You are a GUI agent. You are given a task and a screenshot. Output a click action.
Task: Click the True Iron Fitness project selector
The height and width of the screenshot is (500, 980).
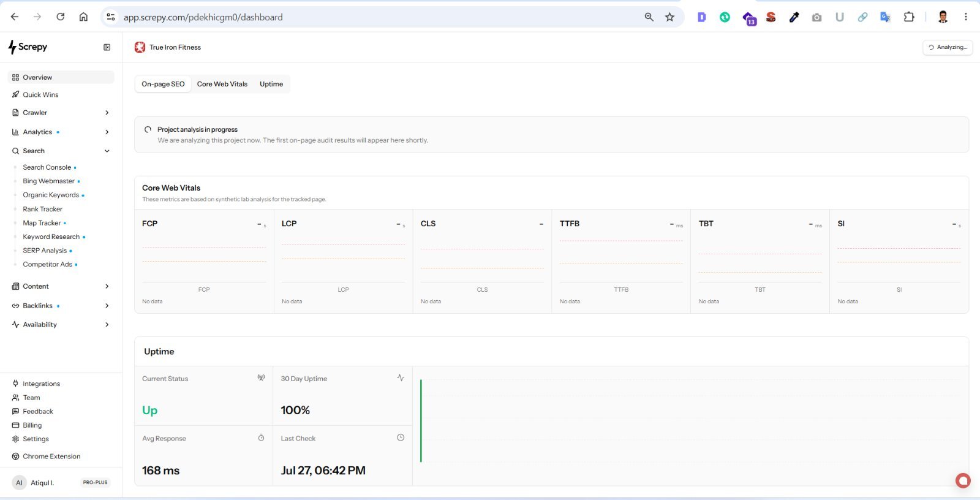168,47
